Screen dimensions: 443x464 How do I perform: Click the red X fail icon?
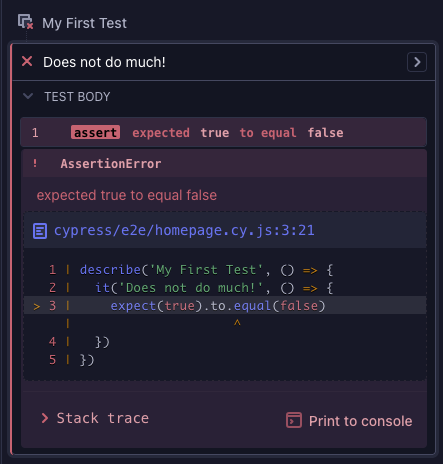coord(27,61)
